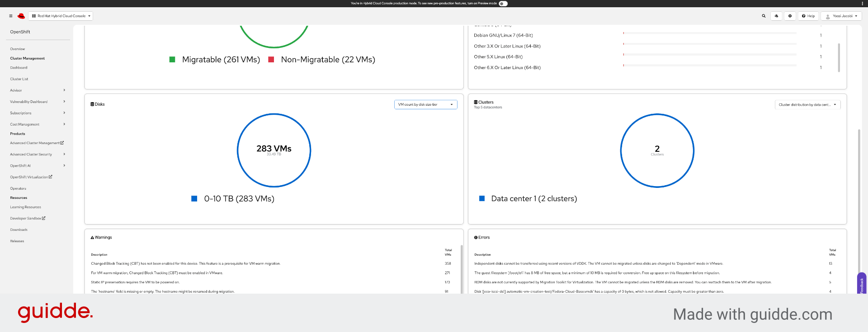Open Cluster List in the sidebar
The width and height of the screenshot is (868, 332).
tap(19, 79)
